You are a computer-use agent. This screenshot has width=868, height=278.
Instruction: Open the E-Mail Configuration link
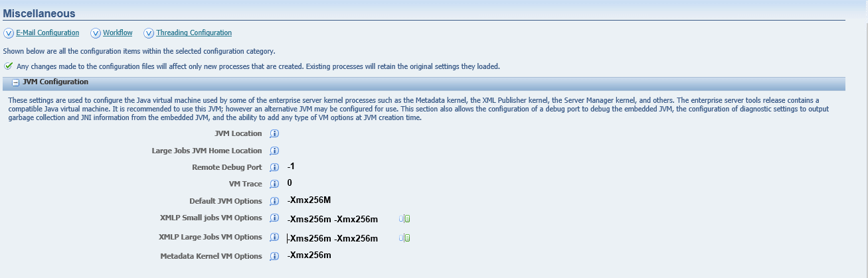point(47,33)
